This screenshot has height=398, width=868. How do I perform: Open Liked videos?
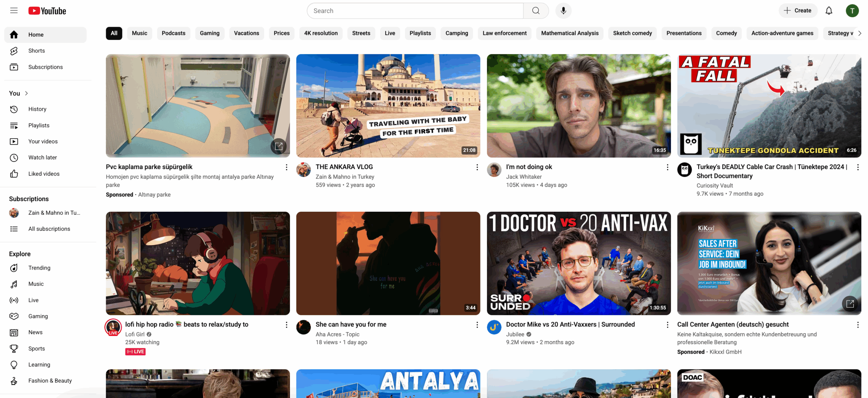coord(45,174)
